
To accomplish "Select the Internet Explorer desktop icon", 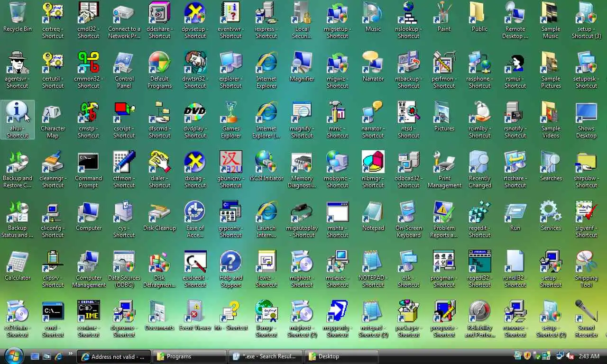I will (x=267, y=70).
